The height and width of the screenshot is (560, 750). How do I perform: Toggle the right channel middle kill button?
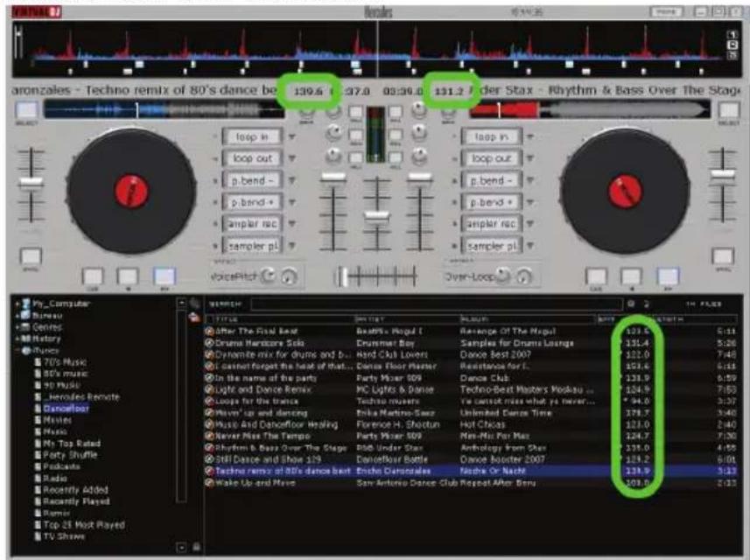395,136
